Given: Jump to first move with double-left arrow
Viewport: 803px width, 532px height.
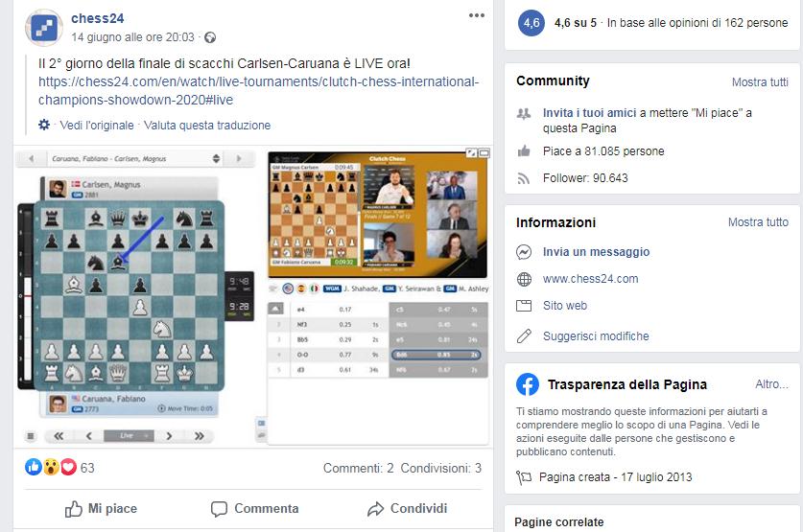Looking at the screenshot, I should (x=59, y=436).
